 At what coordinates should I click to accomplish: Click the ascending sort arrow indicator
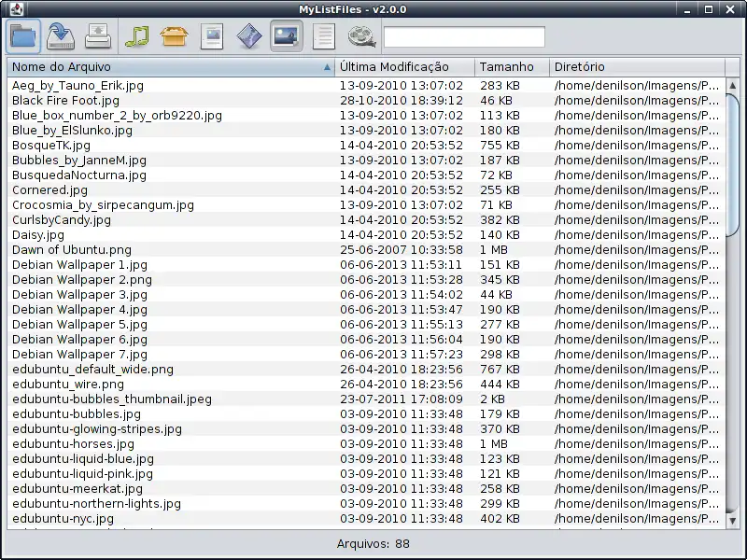[327, 67]
